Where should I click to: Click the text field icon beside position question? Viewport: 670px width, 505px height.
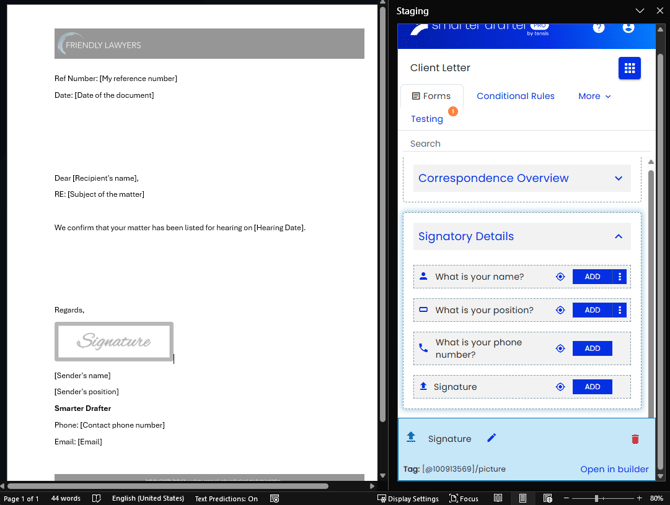coord(423,310)
